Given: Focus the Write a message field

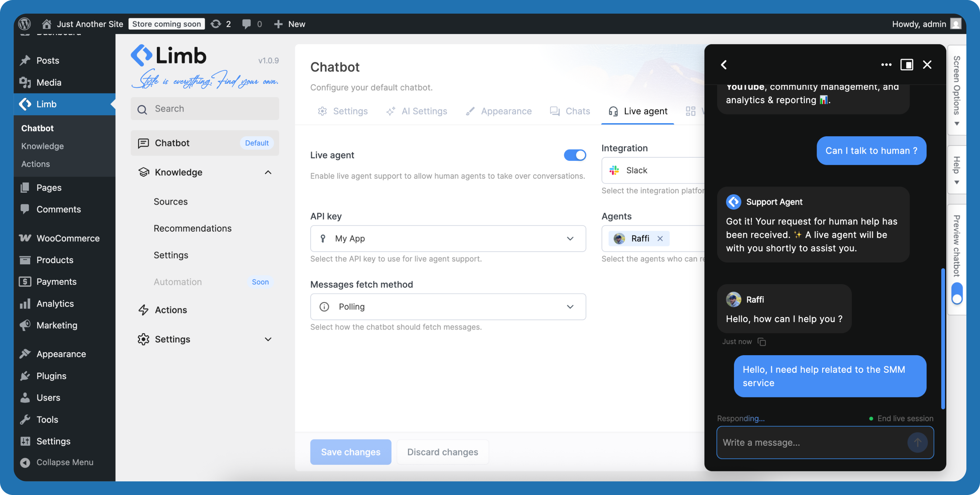Looking at the screenshot, I should [810, 442].
